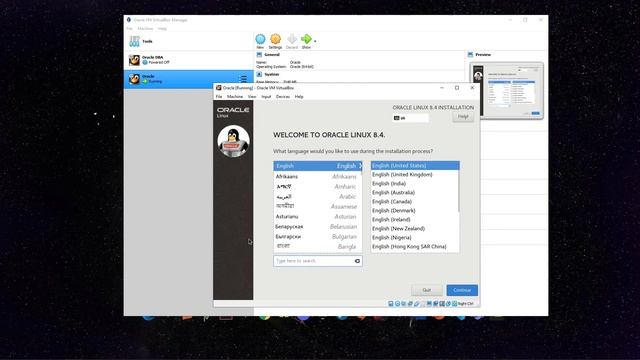Click the USB devices status icon
The height and width of the screenshot is (360, 640).
[x=416, y=304]
